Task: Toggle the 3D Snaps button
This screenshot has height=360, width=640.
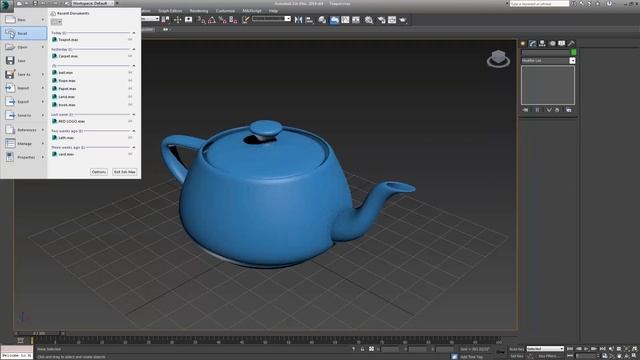Action: 202,20
